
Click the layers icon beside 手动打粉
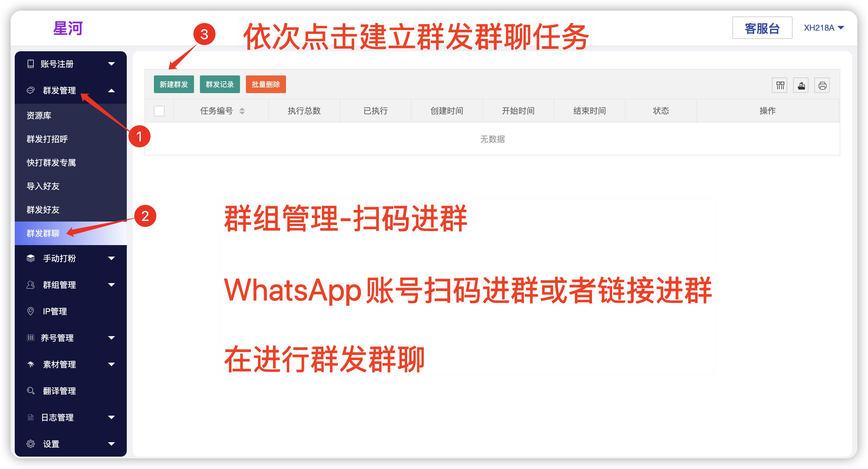pos(31,258)
